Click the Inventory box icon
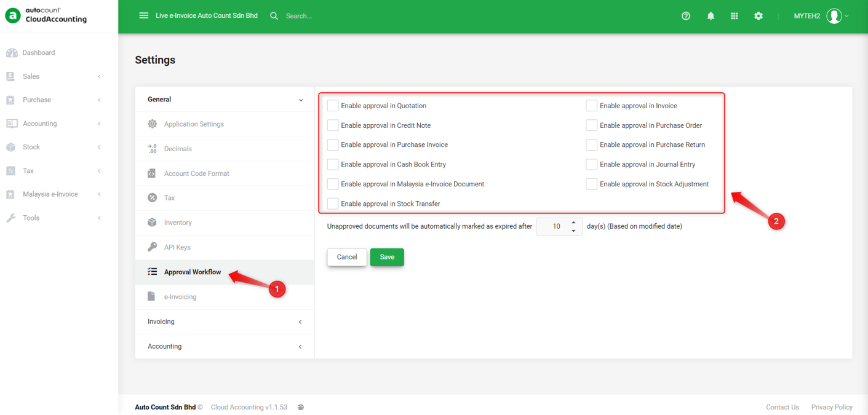Image resolution: width=868 pixels, height=415 pixels. click(152, 223)
